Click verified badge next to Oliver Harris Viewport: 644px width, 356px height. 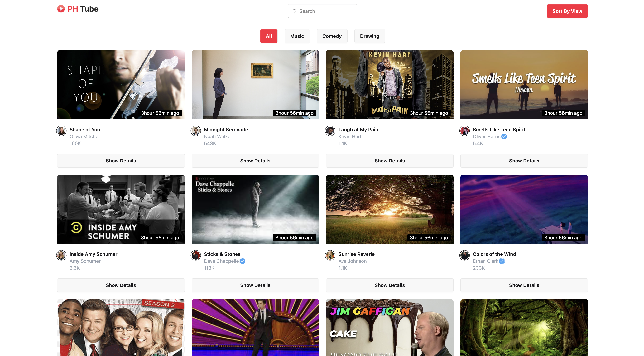pos(504,136)
